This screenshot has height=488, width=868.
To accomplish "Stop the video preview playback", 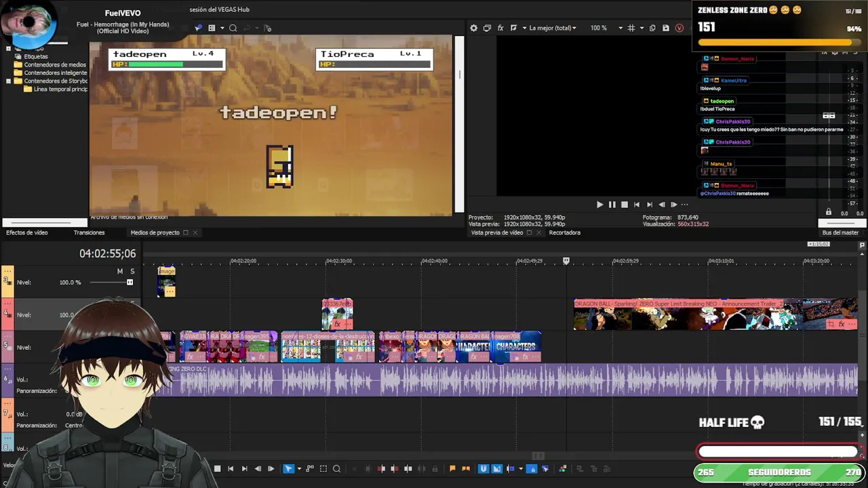I will point(625,204).
